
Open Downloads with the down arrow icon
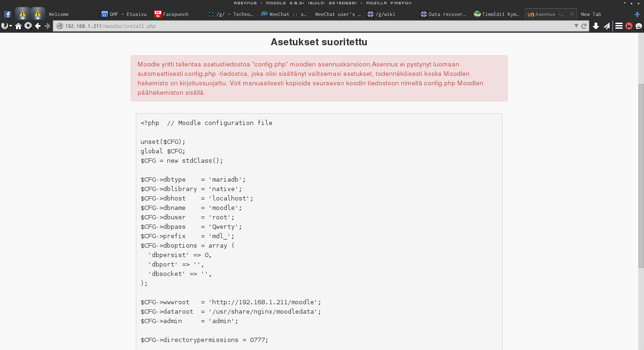coord(596,26)
